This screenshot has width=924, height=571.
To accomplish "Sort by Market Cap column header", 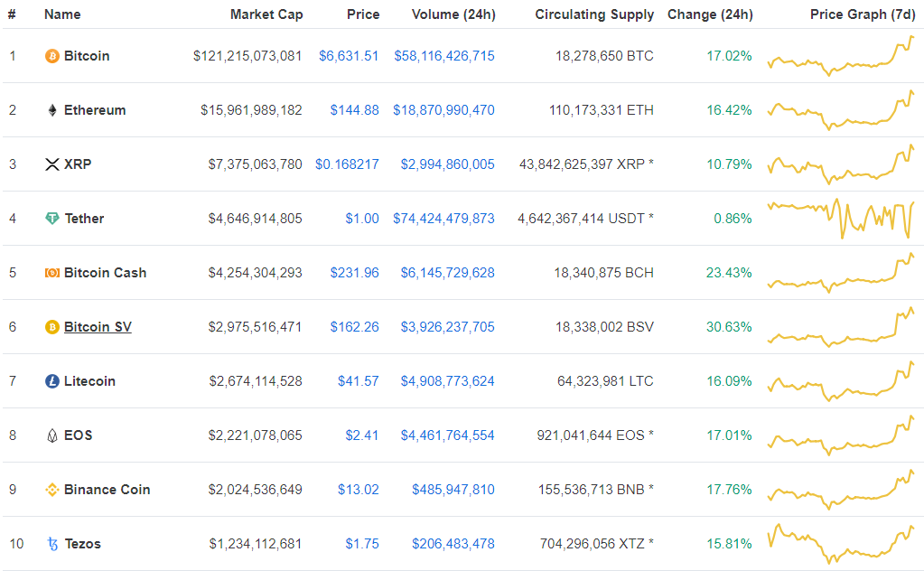I will click(266, 14).
